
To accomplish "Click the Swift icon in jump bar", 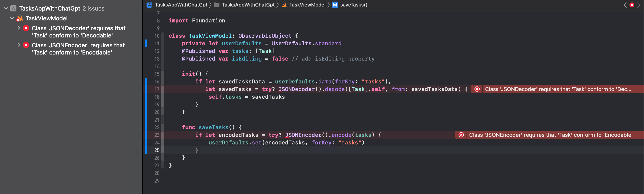I will point(284,5).
